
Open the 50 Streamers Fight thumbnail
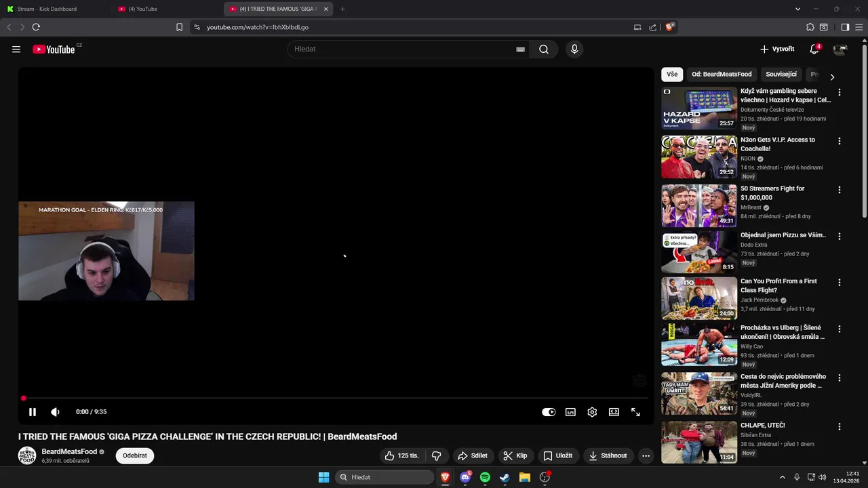(699, 205)
